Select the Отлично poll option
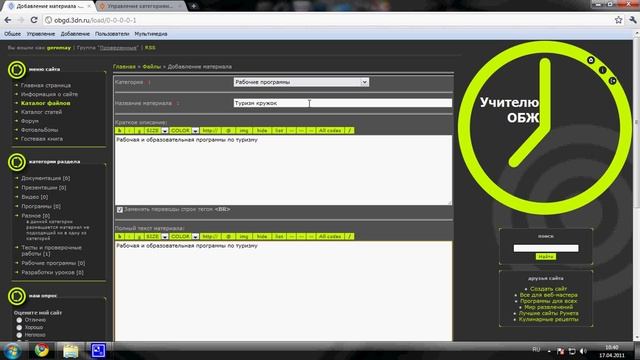The height and width of the screenshot is (360, 640). click(19, 320)
